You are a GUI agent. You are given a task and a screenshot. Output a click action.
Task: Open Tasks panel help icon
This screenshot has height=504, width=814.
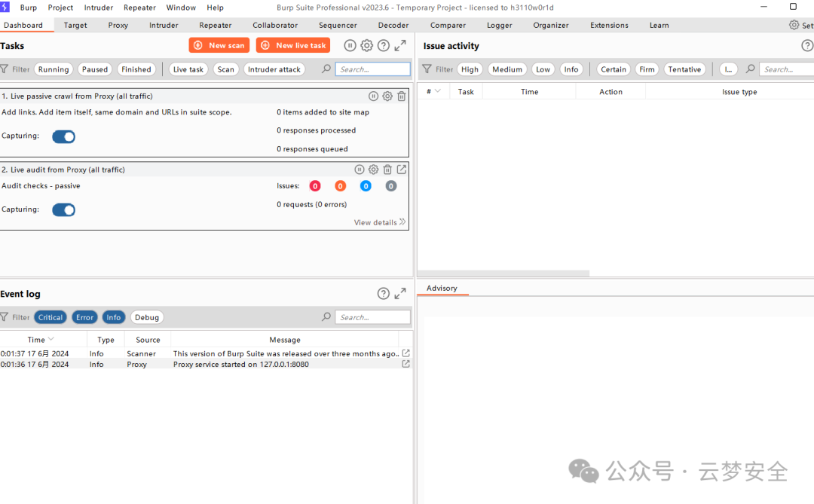[x=383, y=46]
